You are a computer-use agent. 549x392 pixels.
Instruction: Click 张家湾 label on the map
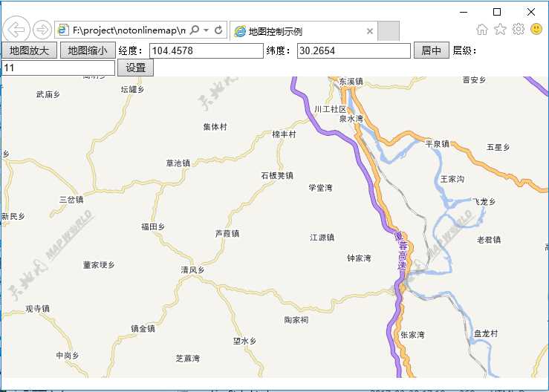point(412,335)
